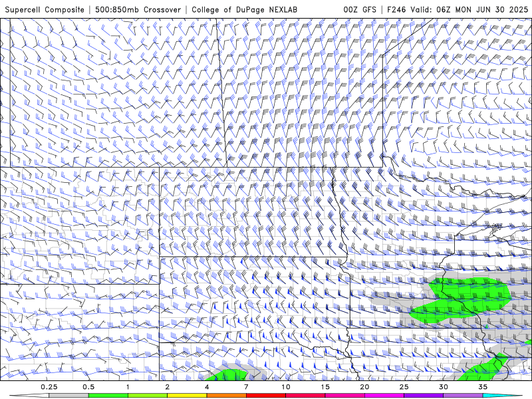This screenshot has width=532, height=399.
Task: Click the green shaded area at bottom center
Action: click(x=228, y=375)
